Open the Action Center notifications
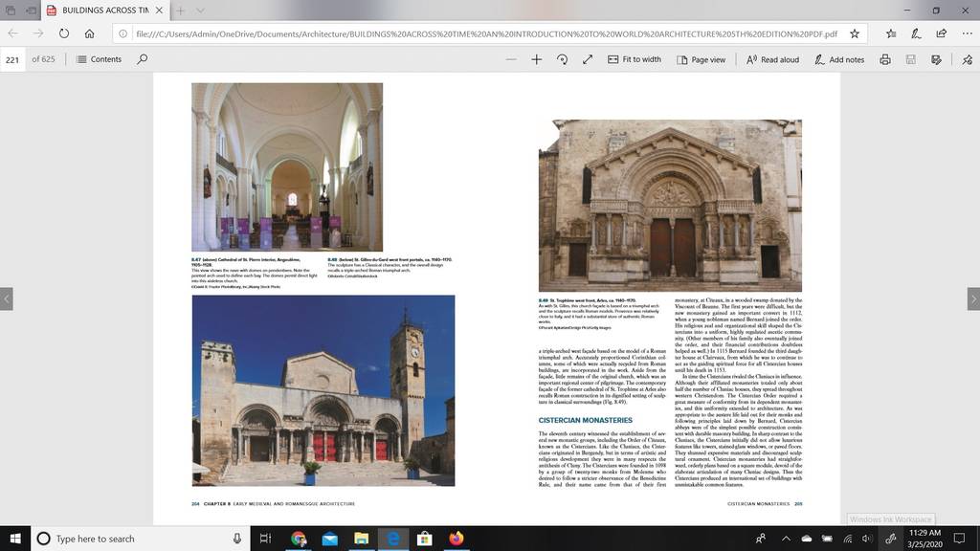Image resolution: width=980 pixels, height=551 pixels. [x=960, y=539]
